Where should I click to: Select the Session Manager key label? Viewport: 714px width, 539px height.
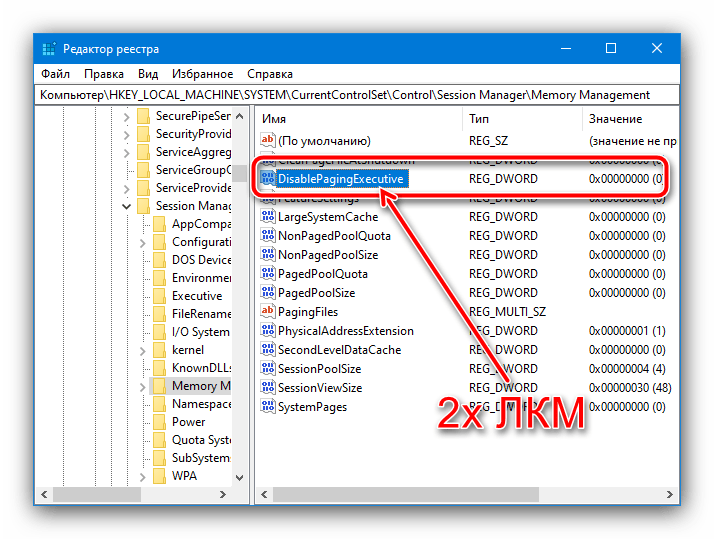pyautogui.click(x=194, y=206)
